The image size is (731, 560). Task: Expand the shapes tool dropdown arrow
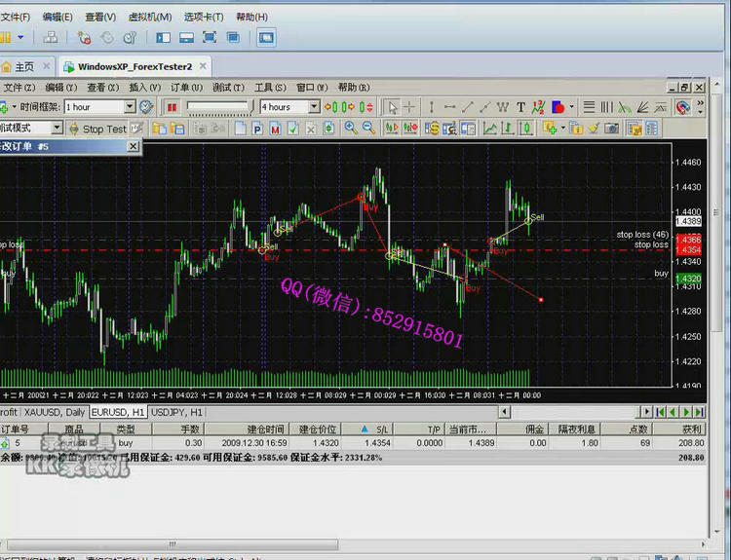(572, 107)
